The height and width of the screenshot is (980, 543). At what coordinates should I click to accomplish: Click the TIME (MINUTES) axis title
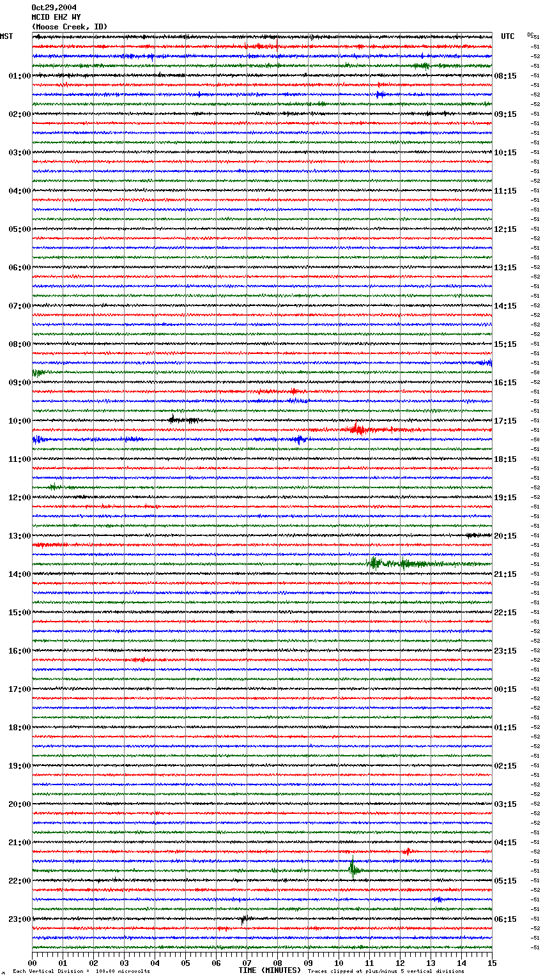(x=270, y=970)
